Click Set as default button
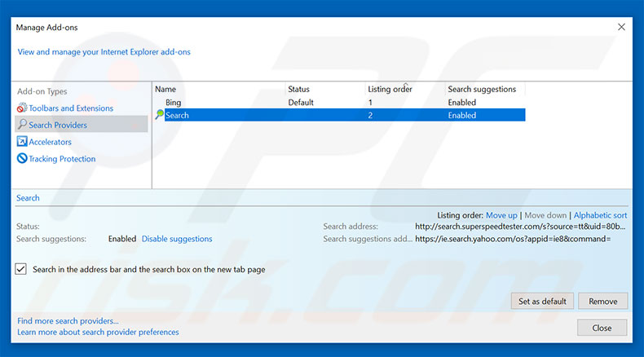 pos(542,301)
